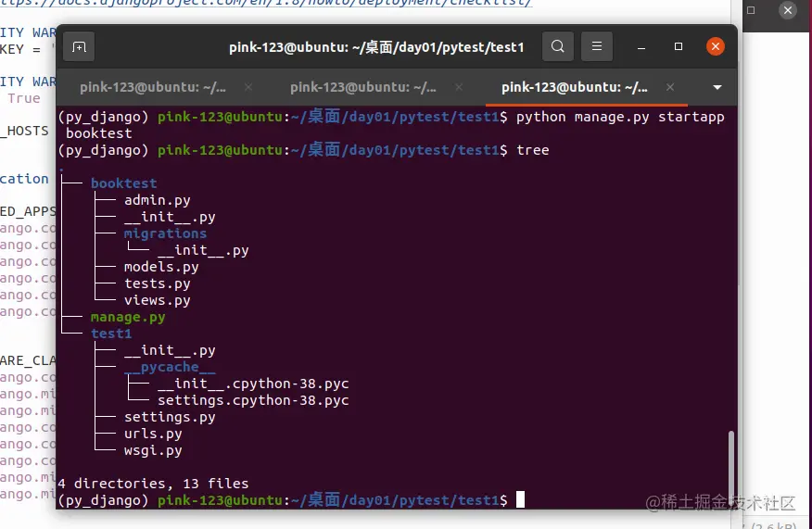Maximize the terminal window
The width and height of the screenshot is (812, 529).
point(679,46)
